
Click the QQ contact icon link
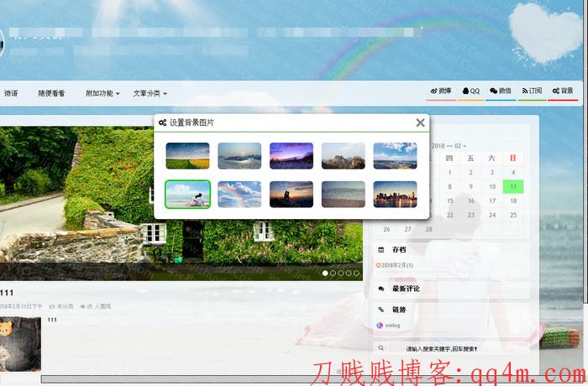point(470,91)
